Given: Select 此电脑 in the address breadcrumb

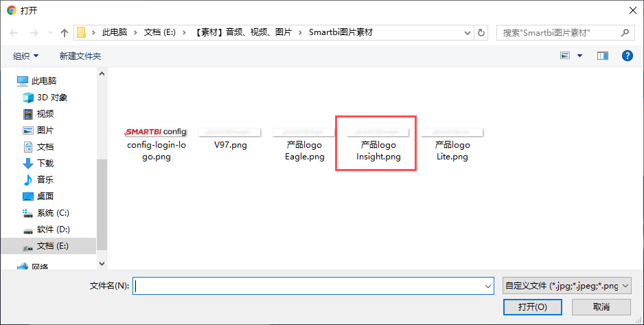Looking at the screenshot, I should tap(115, 32).
